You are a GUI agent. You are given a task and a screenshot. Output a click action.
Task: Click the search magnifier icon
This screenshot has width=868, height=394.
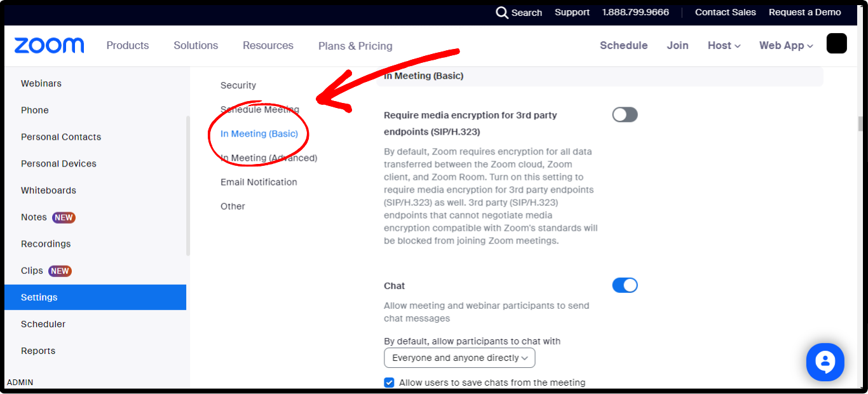click(x=502, y=13)
